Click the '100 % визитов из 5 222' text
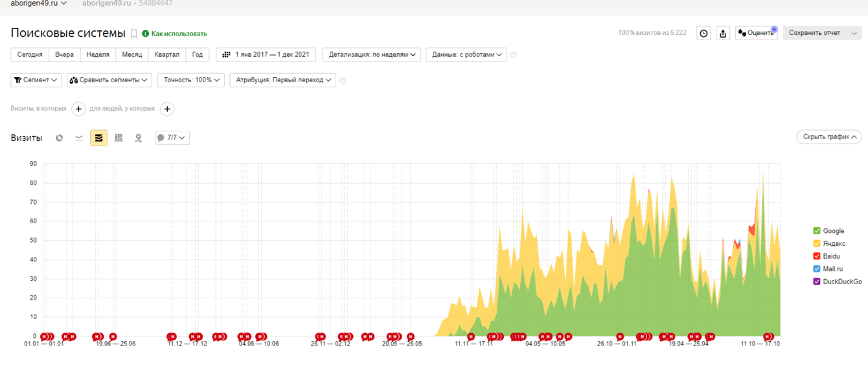The height and width of the screenshot is (365, 868). point(652,33)
